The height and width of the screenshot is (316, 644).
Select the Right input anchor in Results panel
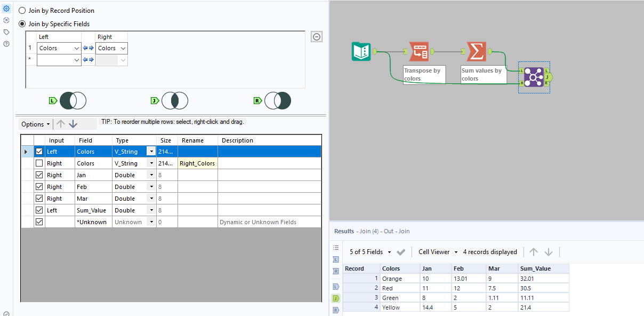[x=335, y=271]
